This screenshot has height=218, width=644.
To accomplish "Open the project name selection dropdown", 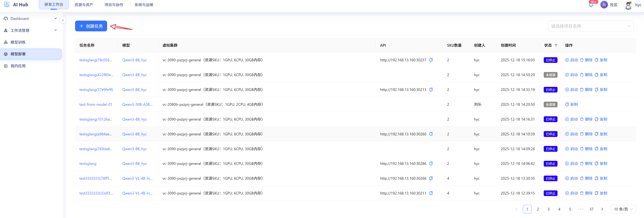I will [591, 26].
